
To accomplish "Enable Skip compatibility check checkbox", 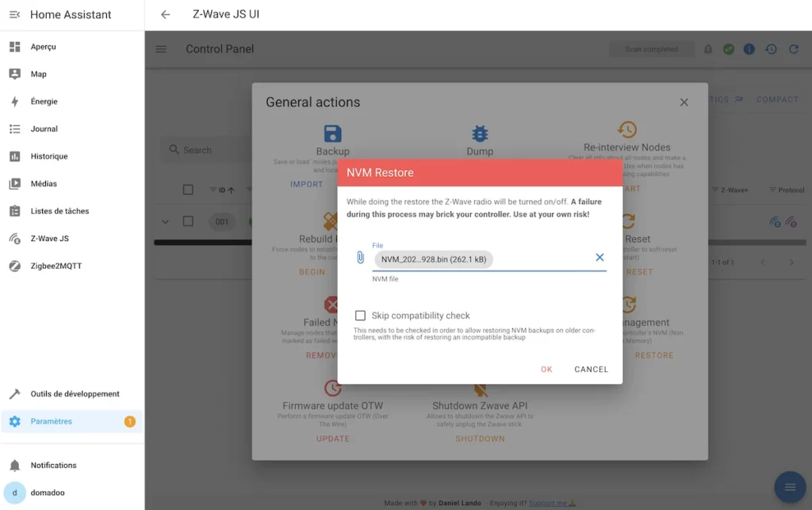I will pos(361,316).
